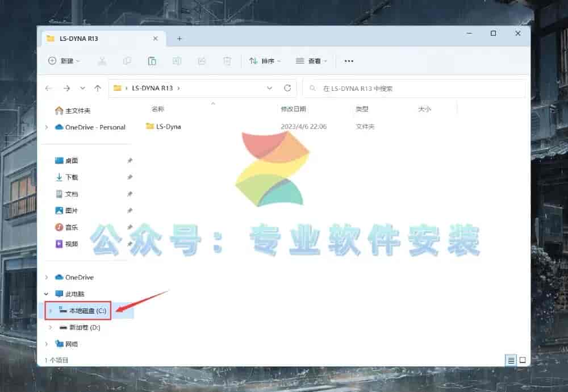Sort by Name (名称) column header
Image resolution: width=568 pixels, height=392 pixels.
157,109
